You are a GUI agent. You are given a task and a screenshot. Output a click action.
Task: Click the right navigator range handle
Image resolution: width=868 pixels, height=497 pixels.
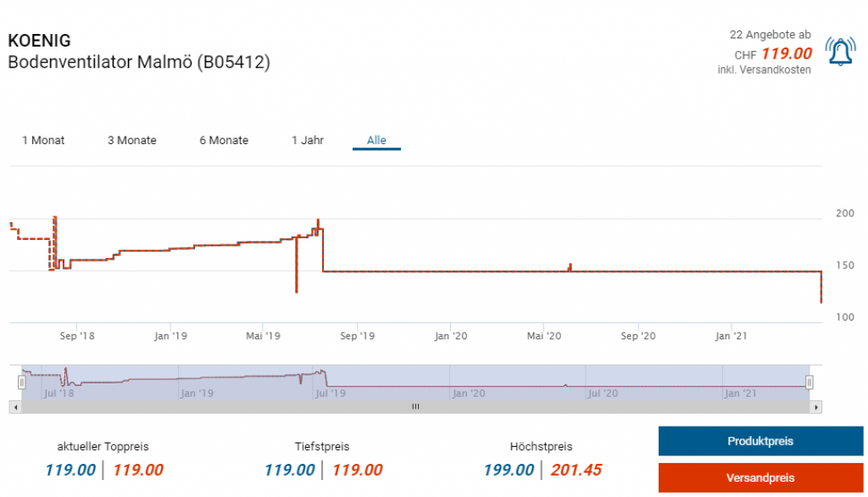810,383
